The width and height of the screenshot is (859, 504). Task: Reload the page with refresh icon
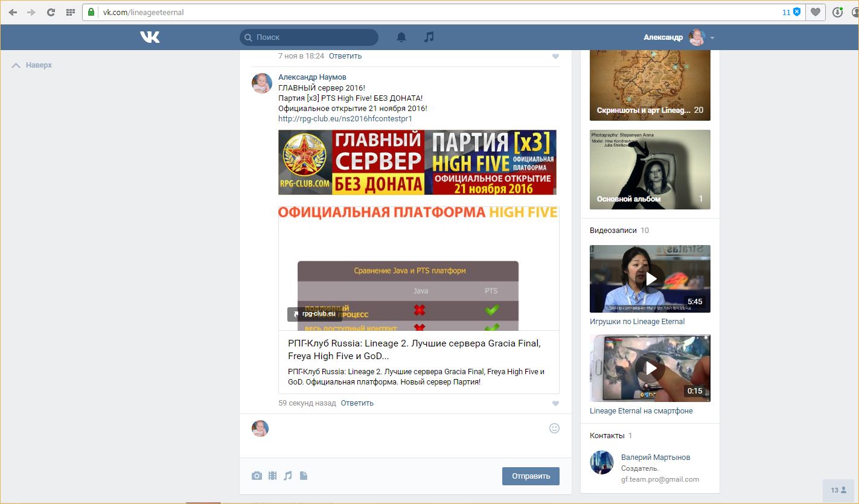[x=51, y=12]
